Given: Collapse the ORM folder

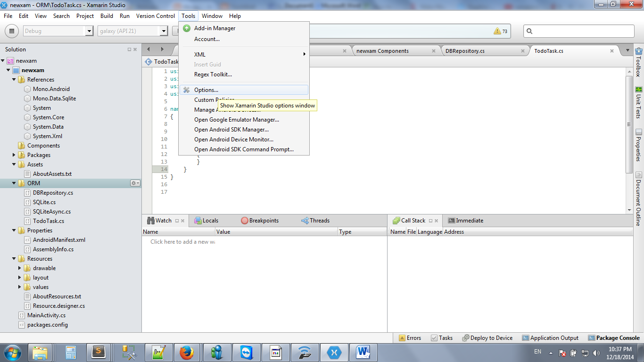Looking at the screenshot, I should tap(14, 183).
